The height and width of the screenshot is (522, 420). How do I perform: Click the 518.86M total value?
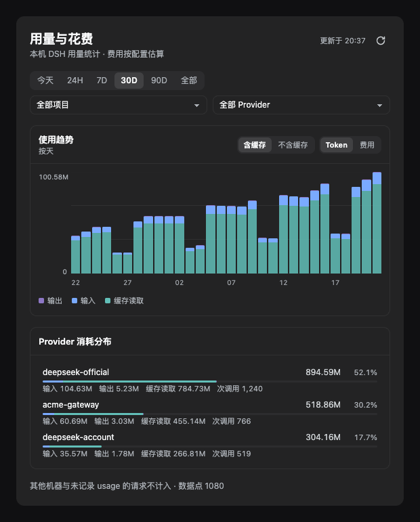[323, 405]
